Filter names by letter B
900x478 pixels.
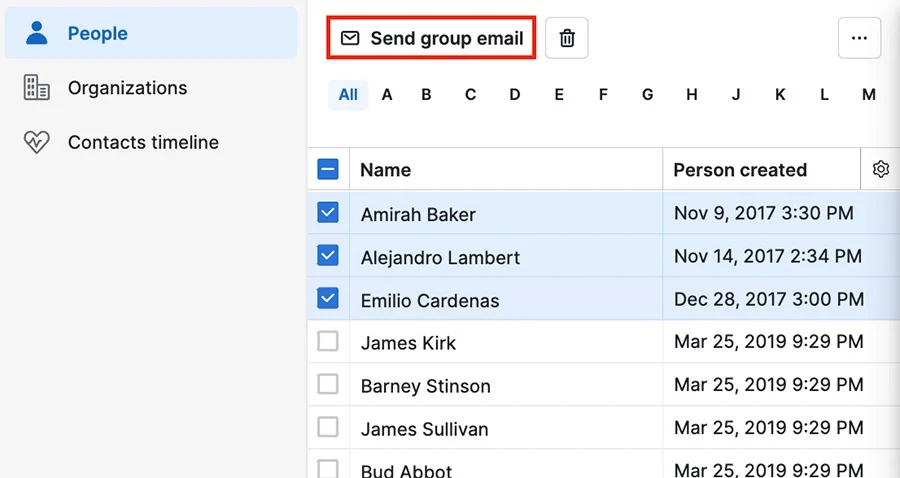[426, 94]
